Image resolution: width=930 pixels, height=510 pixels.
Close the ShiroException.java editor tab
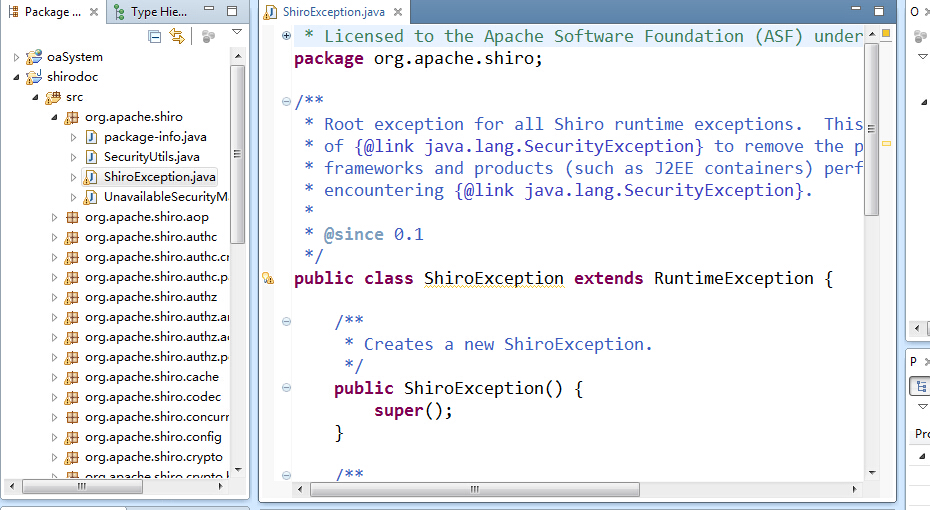398,12
